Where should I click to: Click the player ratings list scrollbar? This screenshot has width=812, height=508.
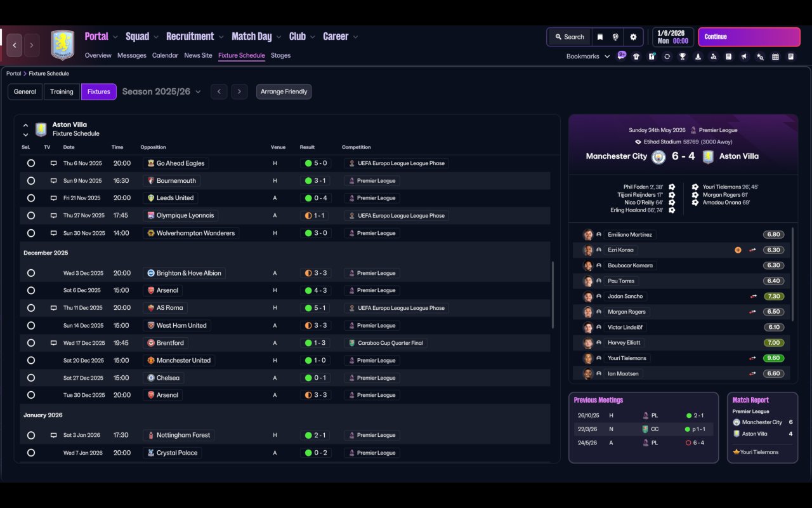793,274
